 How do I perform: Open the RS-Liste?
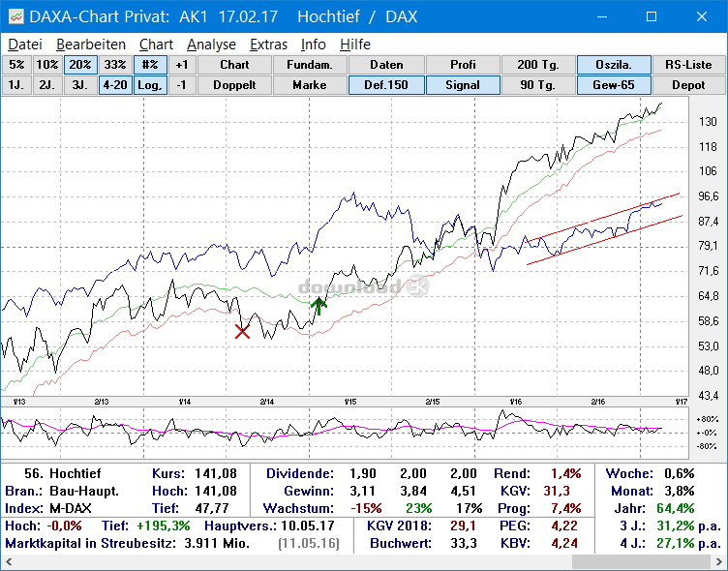click(x=688, y=65)
